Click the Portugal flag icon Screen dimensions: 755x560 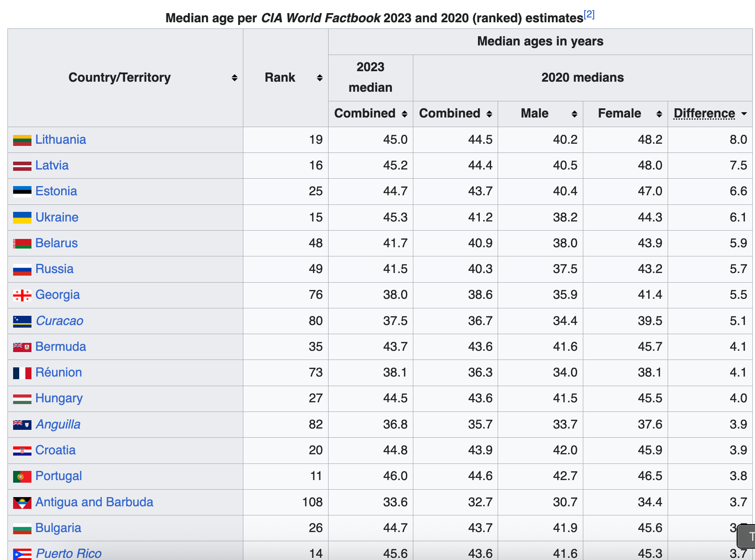(22, 477)
